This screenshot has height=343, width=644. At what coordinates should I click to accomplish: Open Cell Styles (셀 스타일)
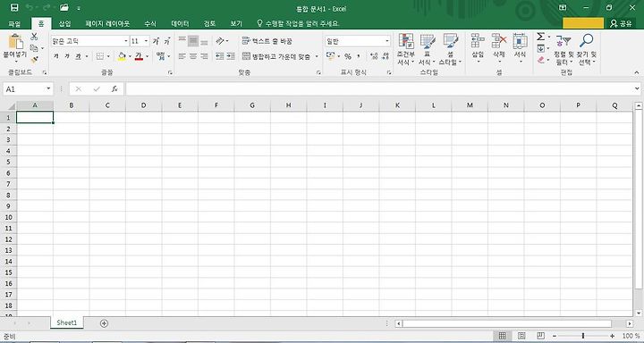tap(450, 49)
